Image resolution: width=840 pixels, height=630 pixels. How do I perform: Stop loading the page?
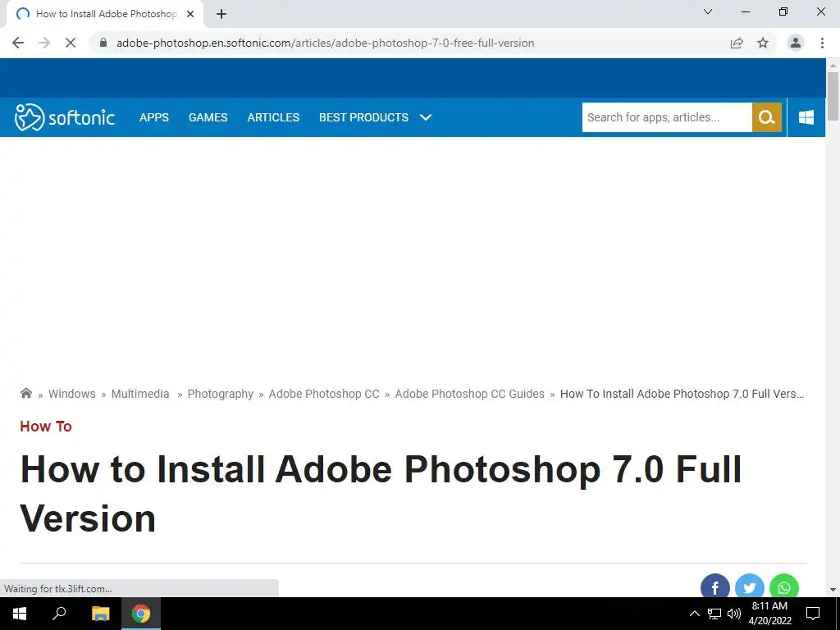71,43
